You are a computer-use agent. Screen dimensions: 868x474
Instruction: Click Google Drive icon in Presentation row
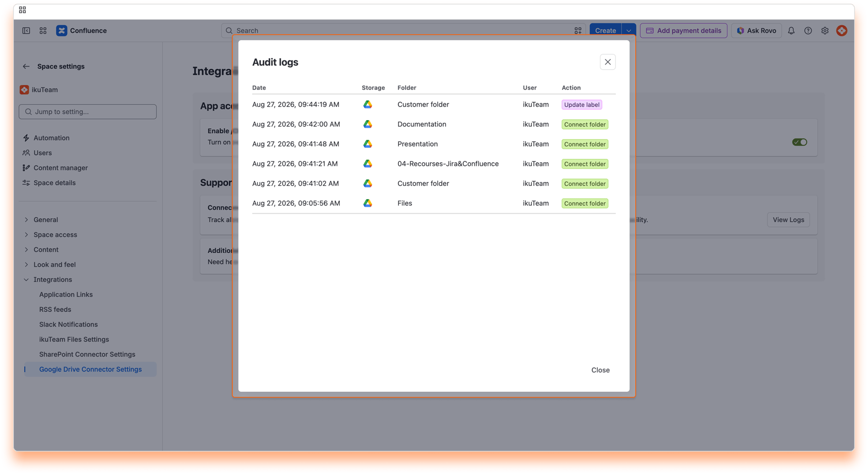(368, 144)
